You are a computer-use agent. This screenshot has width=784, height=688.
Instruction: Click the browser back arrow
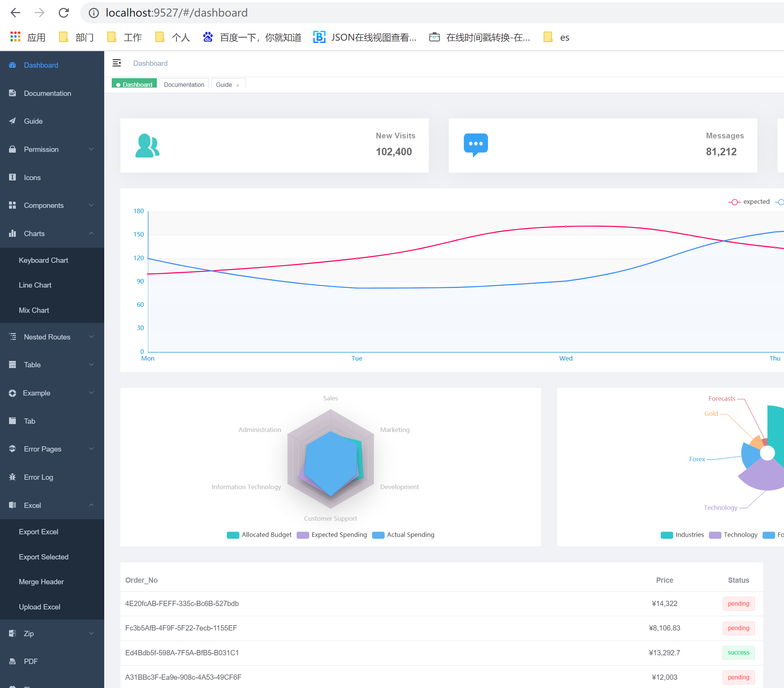tap(15, 13)
